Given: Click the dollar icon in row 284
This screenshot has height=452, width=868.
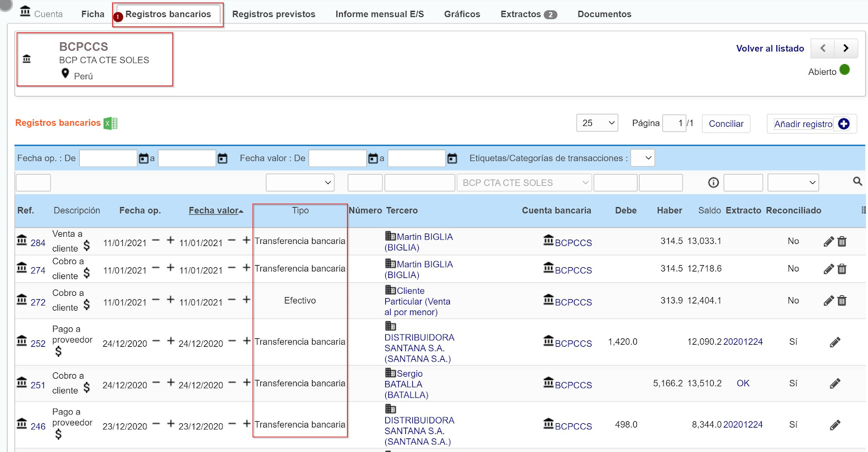Looking at the screenshot, I should tap(86, 246).
